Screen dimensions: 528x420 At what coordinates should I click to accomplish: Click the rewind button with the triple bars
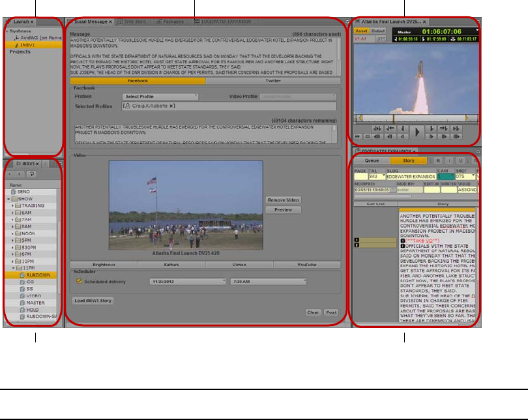377,137
